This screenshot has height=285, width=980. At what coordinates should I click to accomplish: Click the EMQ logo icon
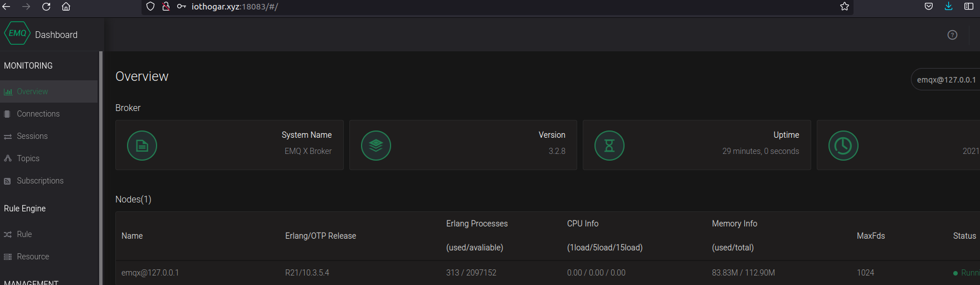point(17,33)
